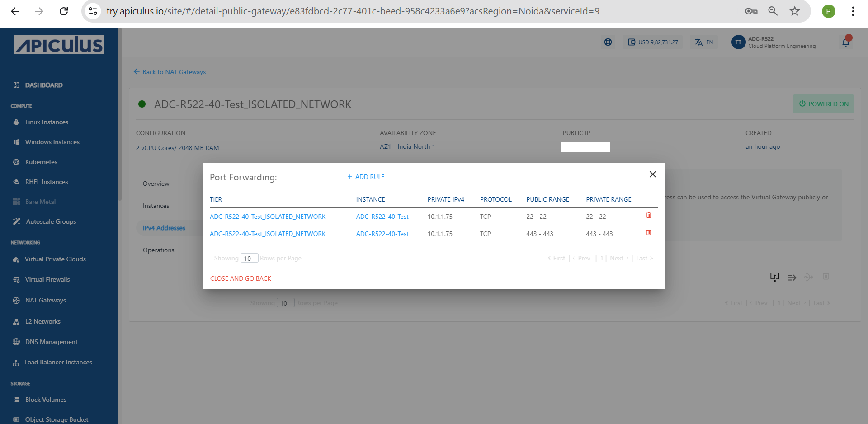Edit the rows per page field in dialog
Screen dimensions: 868x424
249,259
